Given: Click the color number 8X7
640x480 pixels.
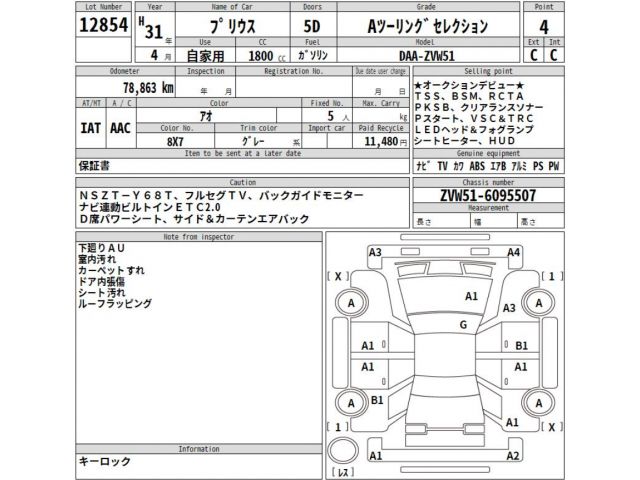Looking at the screenshot, I should coord(175,142).
